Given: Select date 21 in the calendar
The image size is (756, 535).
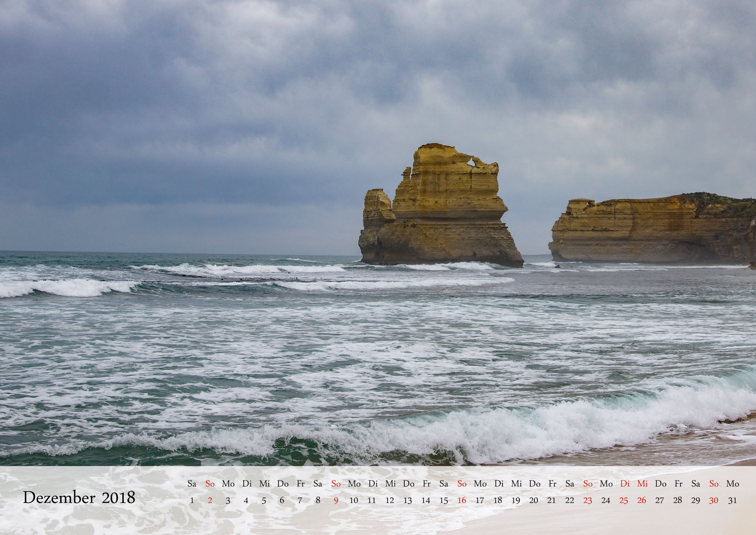Looking at the screenshot, I should (552, 500).
